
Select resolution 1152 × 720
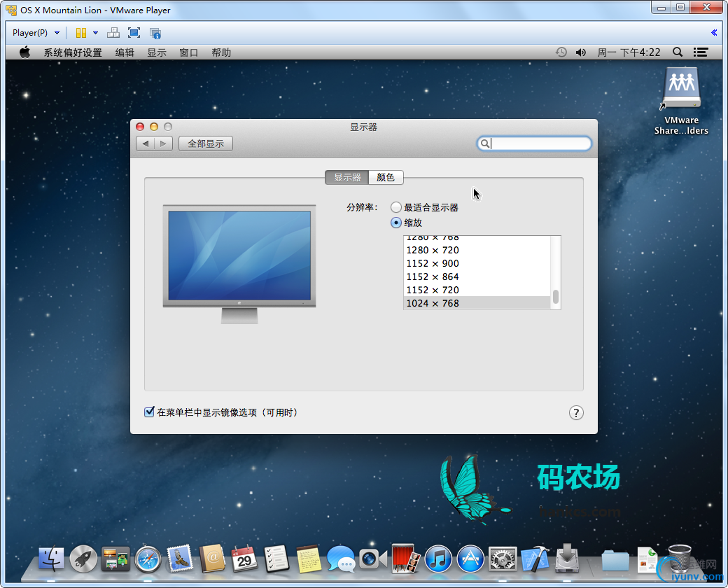[x=477, y=290]
